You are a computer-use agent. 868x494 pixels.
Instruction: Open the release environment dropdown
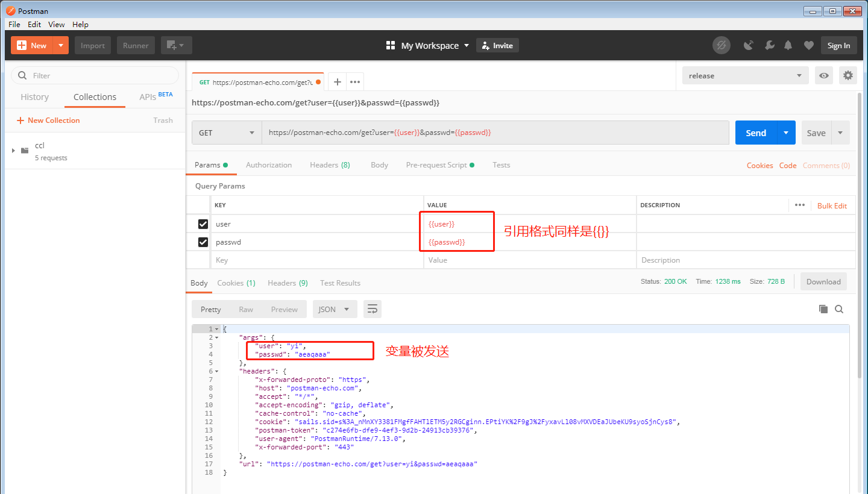pos(746,75)
